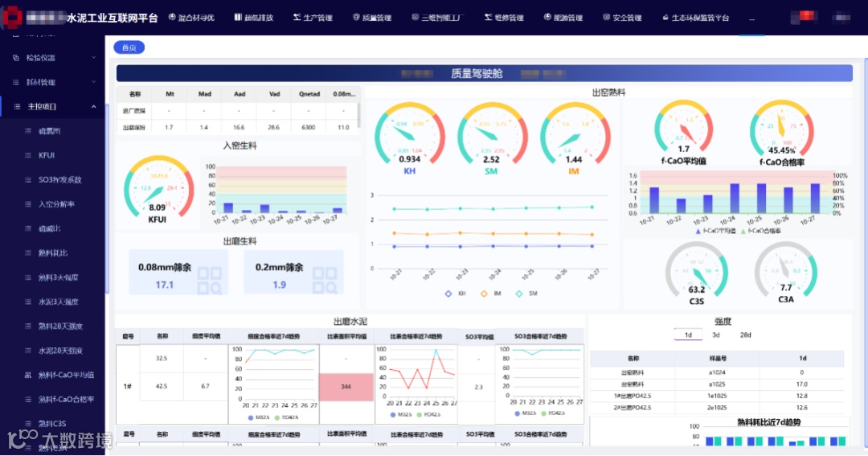Toggle the KH series in the line chart legend
The image size is (868, 456).
[x=456, y=294]
